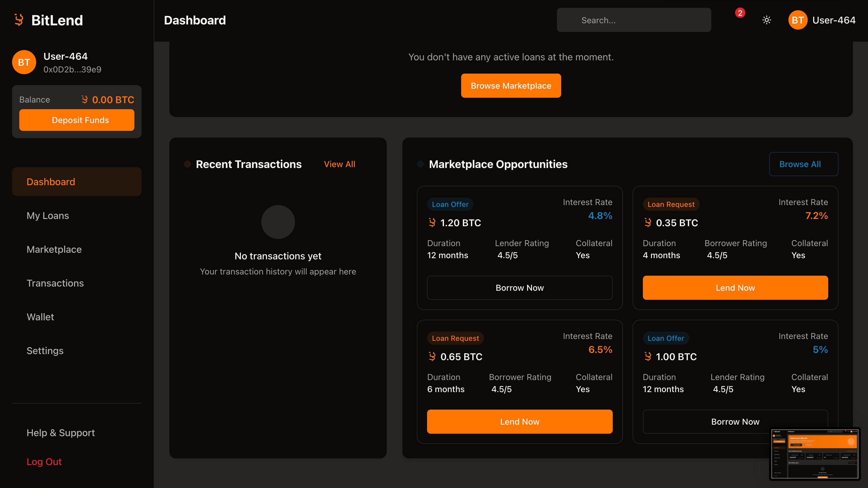Go to Wallet in the sidebar
The height and width of the screenshot is (488, 868).
40,317
